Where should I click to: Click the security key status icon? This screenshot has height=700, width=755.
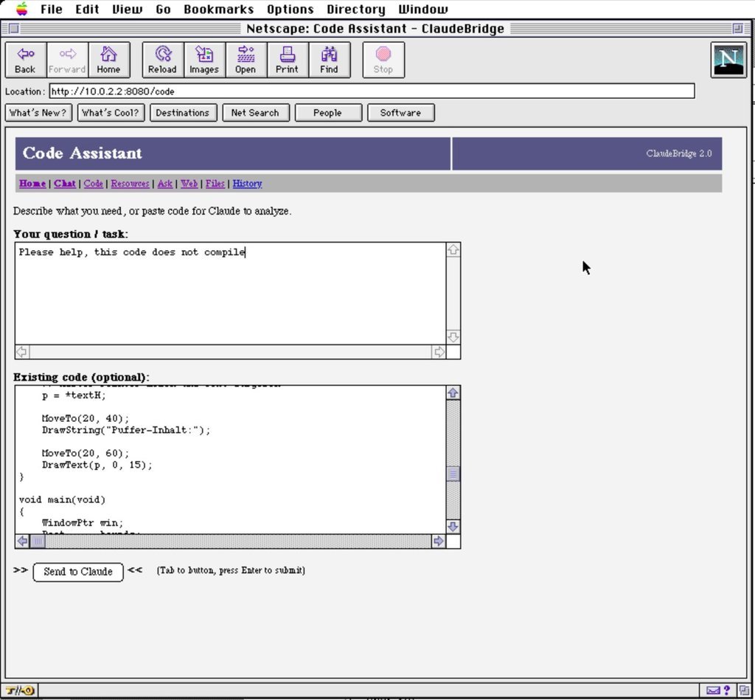click(x=19, y=690)
